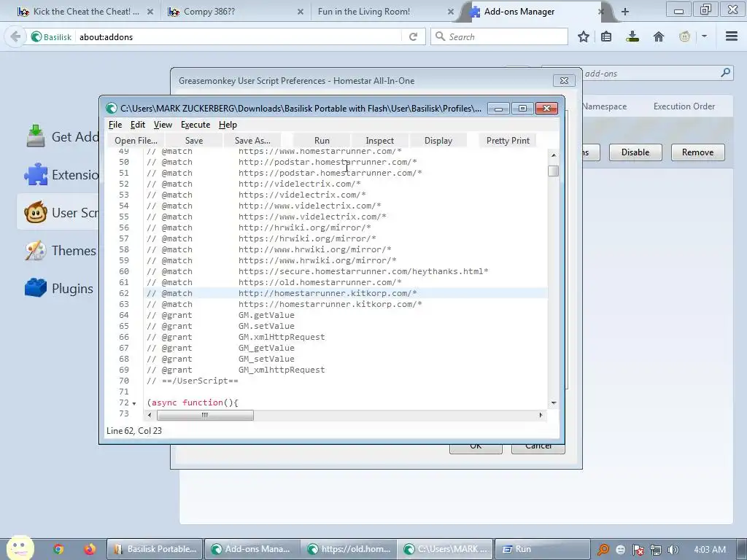The height and width of the screenshot is (560, 747).
Task: Open the Help menu in Scratchpad
Action: [x=228, y=124]
